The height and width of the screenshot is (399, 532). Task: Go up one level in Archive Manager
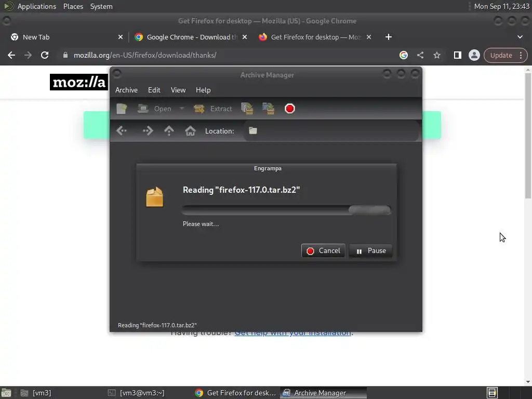click(169, 130)
